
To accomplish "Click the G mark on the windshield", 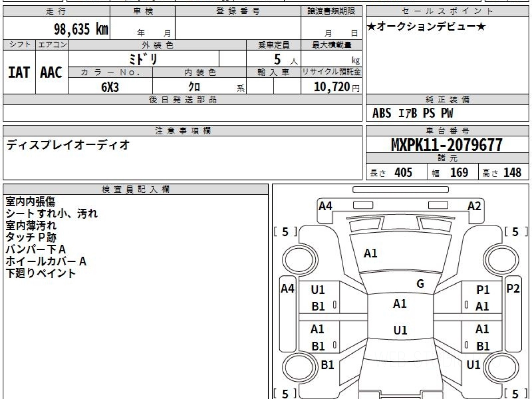I will pyautogui.click(x=420, y=284).
